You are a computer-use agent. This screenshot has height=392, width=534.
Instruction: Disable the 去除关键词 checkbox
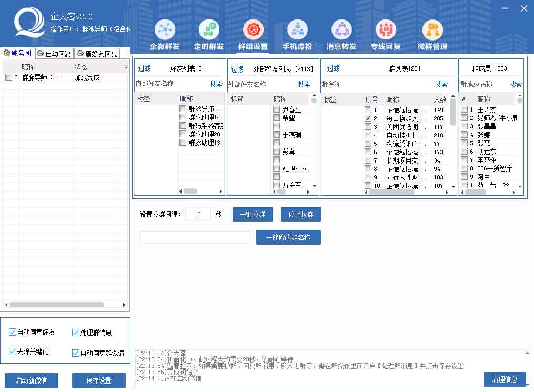[x=13, y=351]
